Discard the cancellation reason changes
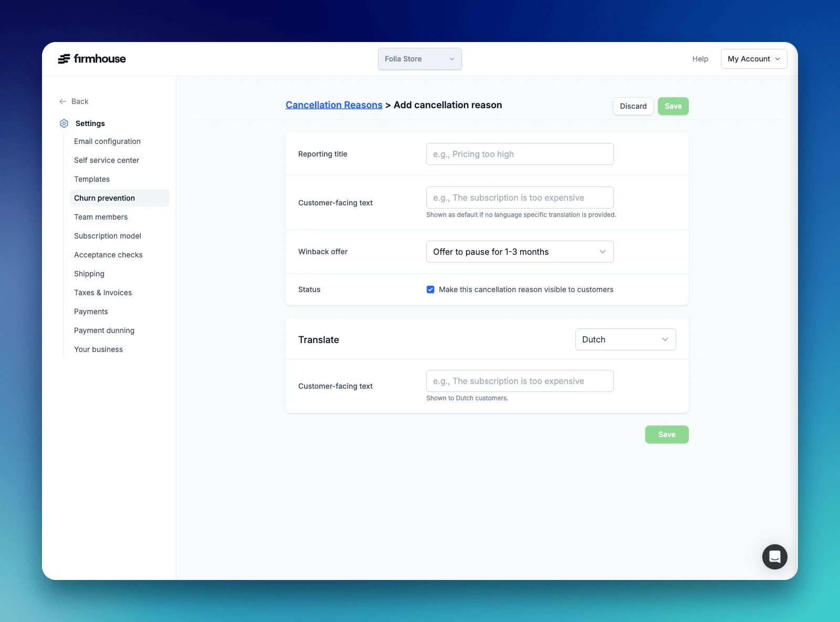The width and height of the screenshot is (840, 622). click(x=633, y=106)
